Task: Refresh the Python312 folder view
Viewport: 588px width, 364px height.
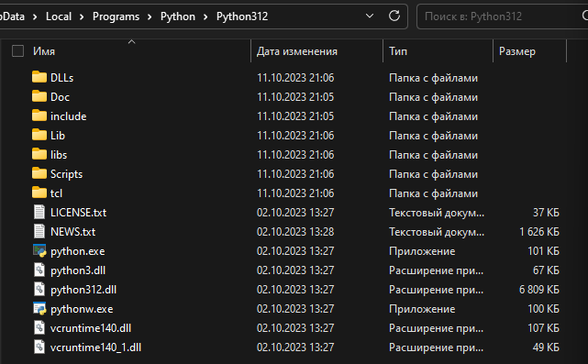Action: click(394, 17)
